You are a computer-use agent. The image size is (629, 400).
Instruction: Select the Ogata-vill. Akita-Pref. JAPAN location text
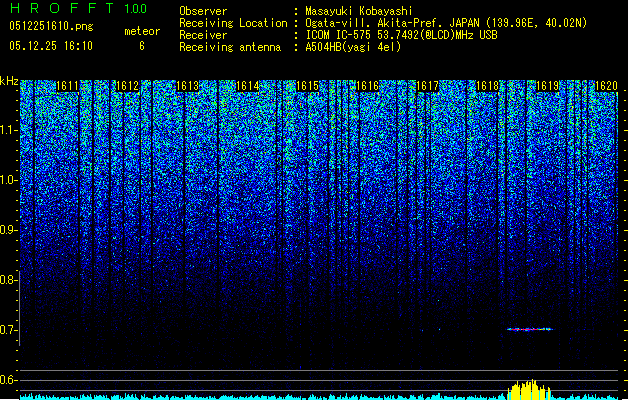coord(446,23)
